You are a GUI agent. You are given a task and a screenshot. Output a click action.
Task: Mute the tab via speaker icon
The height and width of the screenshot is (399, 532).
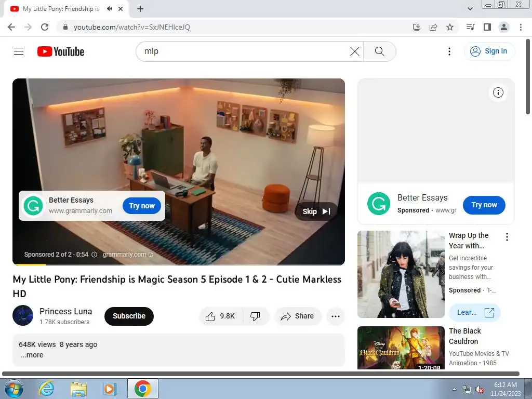[x=109, y=9]
